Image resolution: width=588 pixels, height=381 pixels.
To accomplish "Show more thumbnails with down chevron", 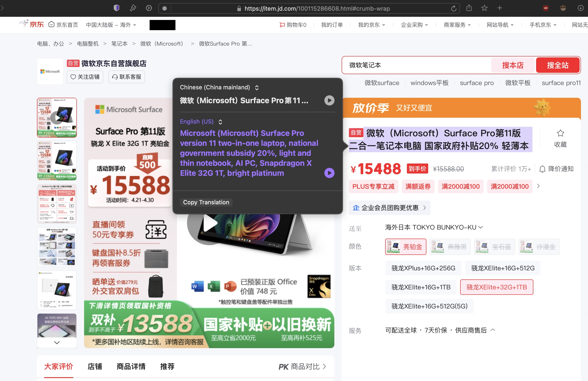I will click(x=57, y=342).
